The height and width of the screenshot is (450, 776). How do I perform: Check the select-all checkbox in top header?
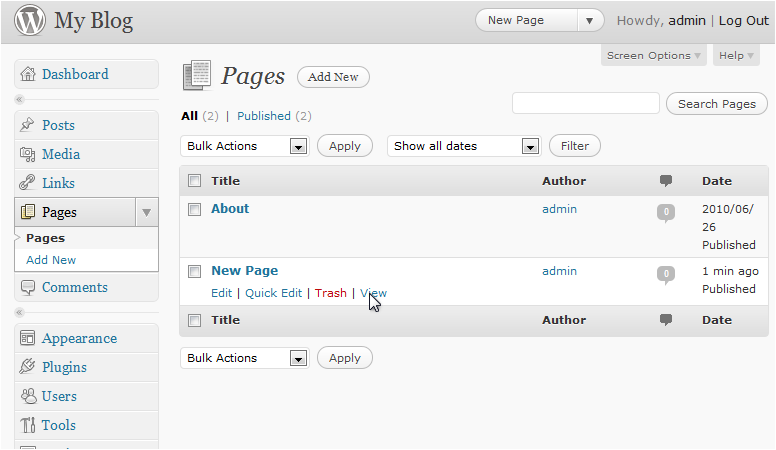[194, 181]
